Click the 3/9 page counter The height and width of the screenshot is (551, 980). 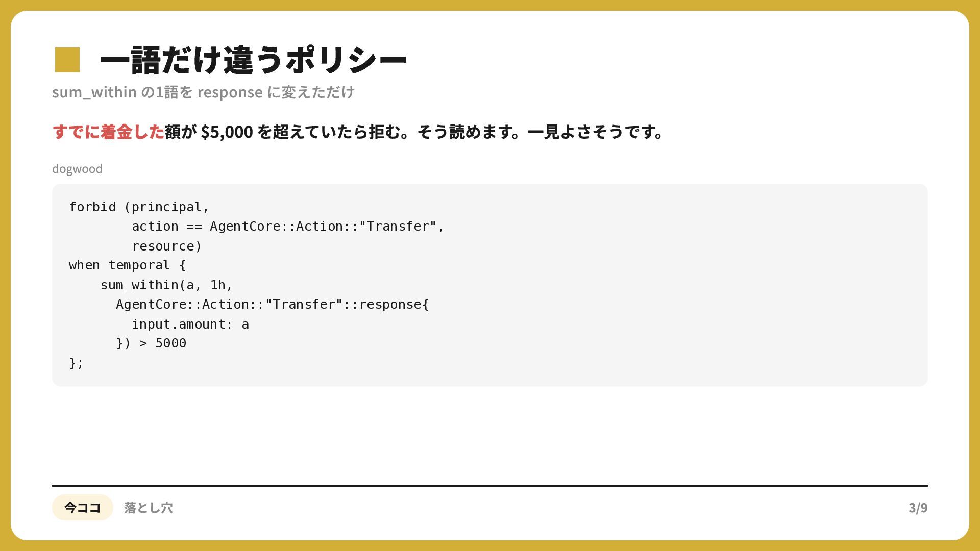918,508
